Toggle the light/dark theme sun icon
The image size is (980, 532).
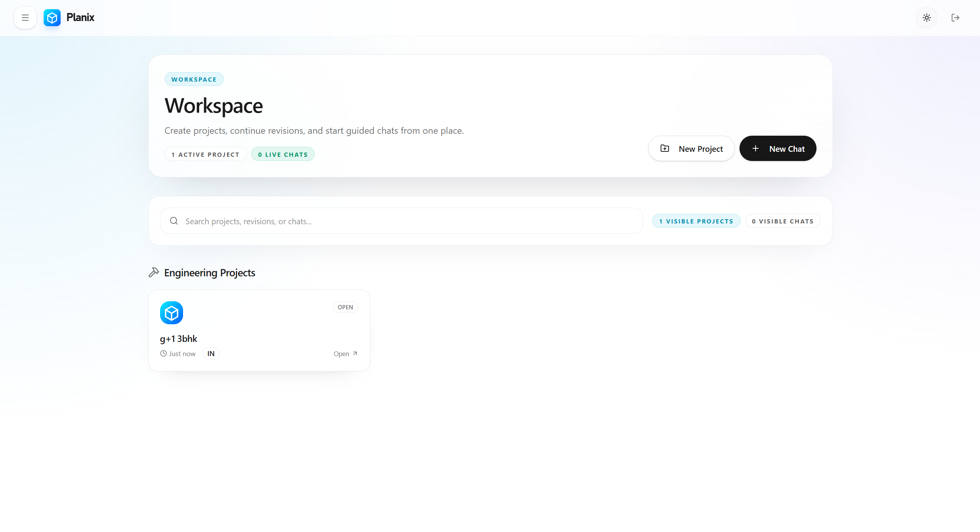pos(926,18)
